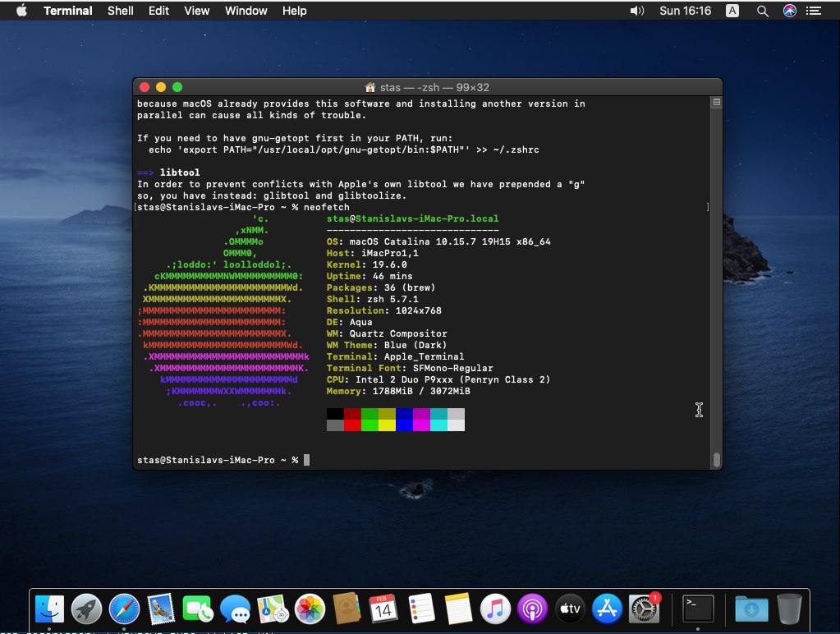The height and width of the screenshot is (634, 840).
Task: Open Notes app in the Dock
Action: coord(458,609)
